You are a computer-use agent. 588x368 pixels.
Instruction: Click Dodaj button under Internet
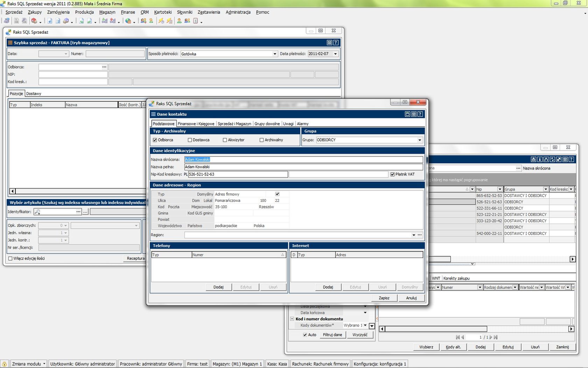click(x=328, y=287)
